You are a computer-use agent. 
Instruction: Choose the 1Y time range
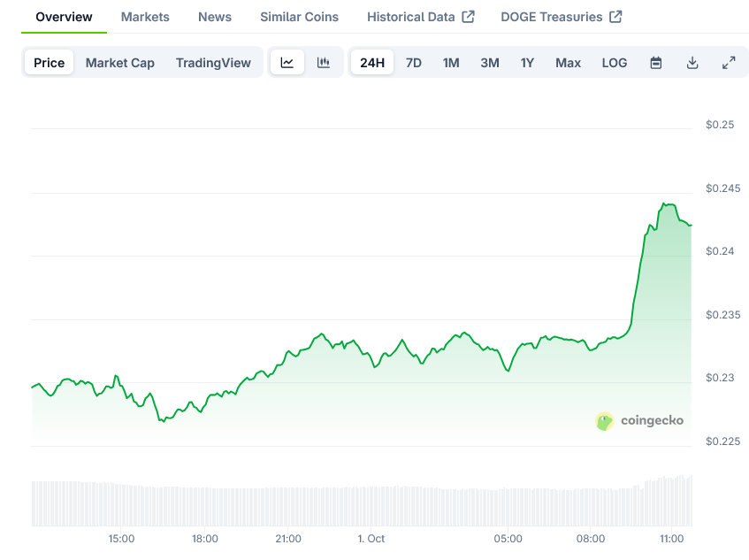[527, 63]
